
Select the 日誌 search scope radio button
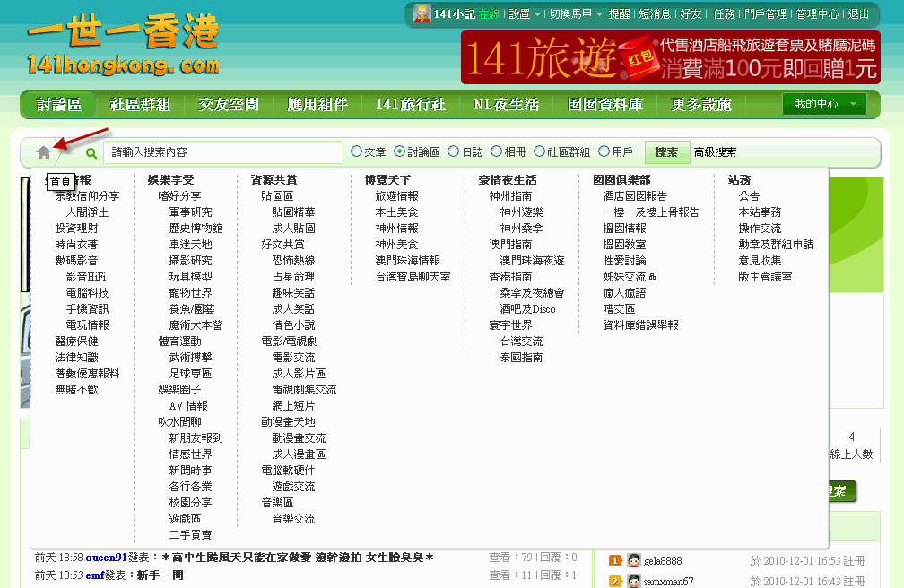pyautogui.click(x=453, y=152)
